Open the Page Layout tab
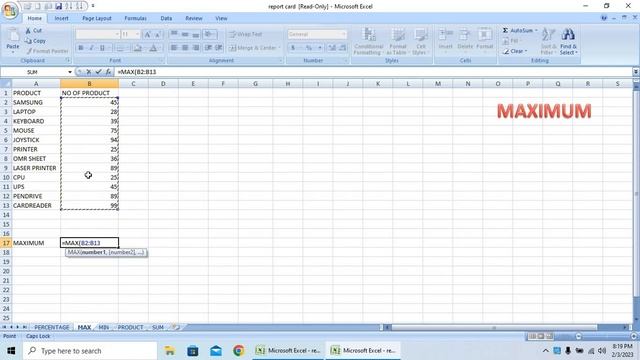Screen dimensions: 640x360 tap(97, 18)
